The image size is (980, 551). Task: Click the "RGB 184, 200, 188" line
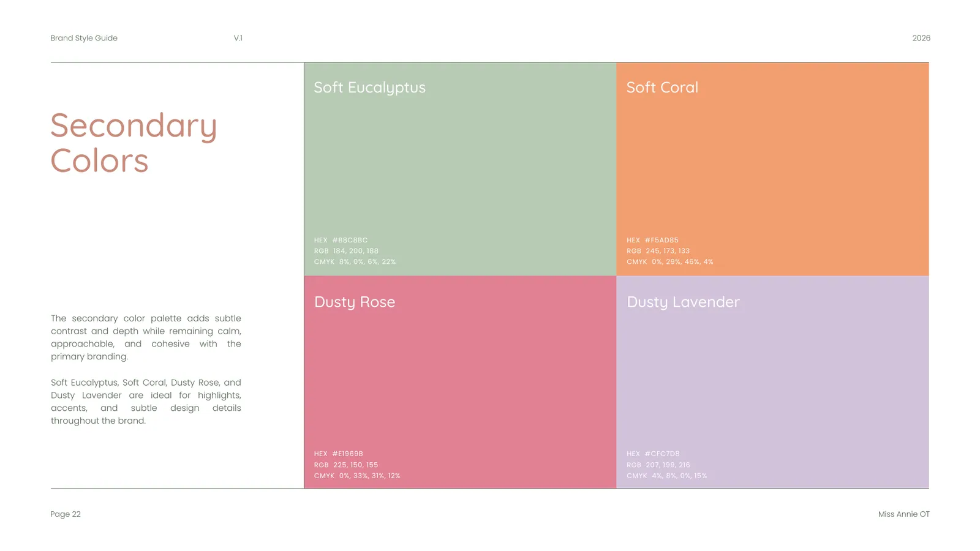pyautogui.click(x=346, y=251)
